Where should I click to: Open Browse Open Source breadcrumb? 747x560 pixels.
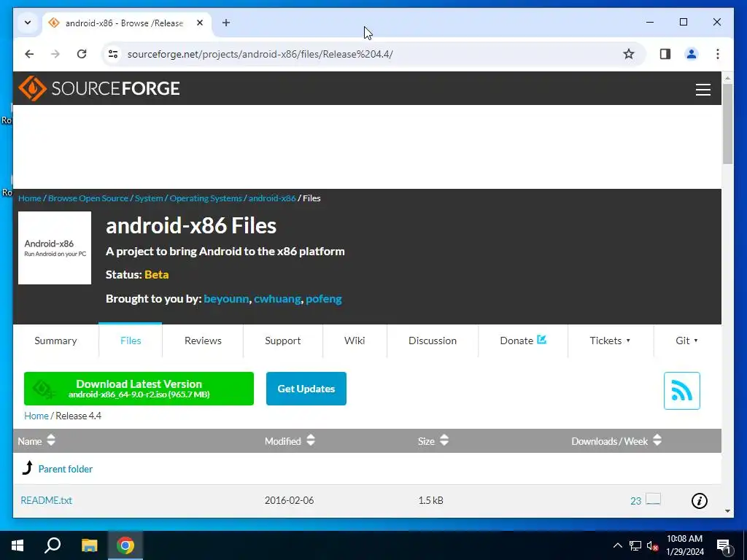pos(88,198)
